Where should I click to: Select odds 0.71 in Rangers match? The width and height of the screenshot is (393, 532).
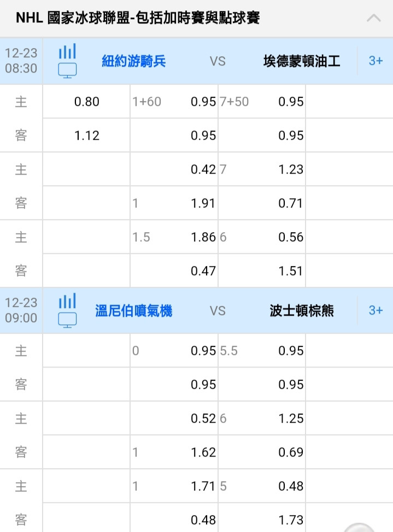(262, 203)
